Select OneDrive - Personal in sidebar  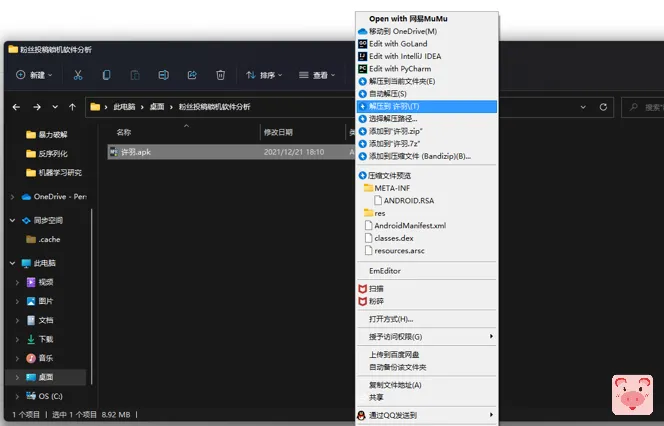pos(54,197)
